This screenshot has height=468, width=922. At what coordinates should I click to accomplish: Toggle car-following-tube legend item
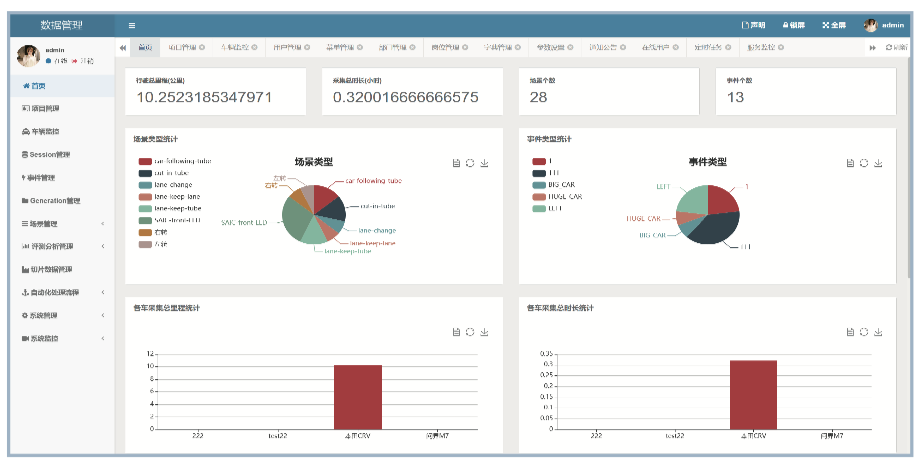pos(175,161)
